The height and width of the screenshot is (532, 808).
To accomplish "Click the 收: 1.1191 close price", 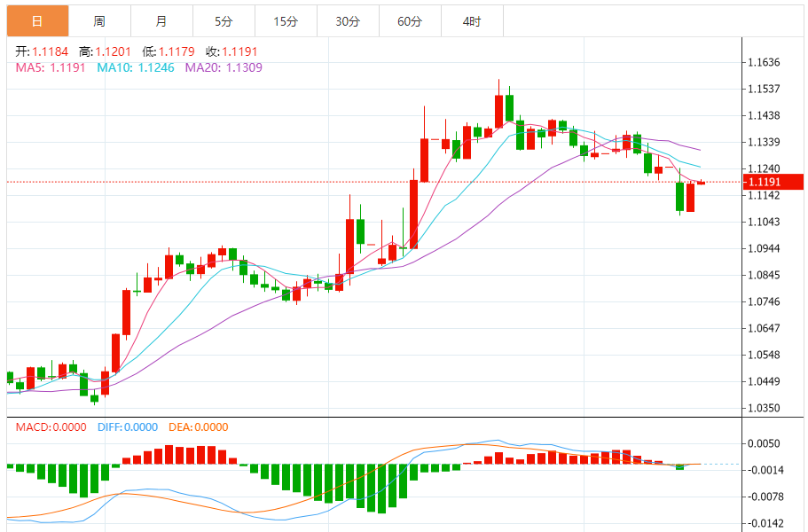I will point(231,51).
